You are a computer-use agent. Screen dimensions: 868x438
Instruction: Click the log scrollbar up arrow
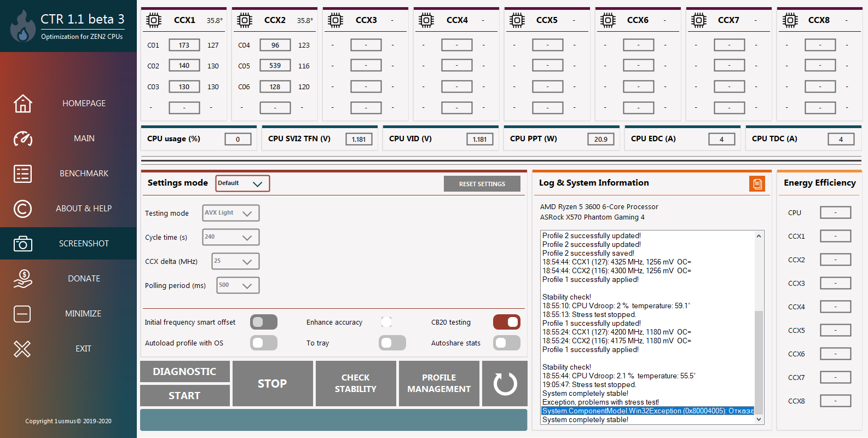click(x=759, y=236)
